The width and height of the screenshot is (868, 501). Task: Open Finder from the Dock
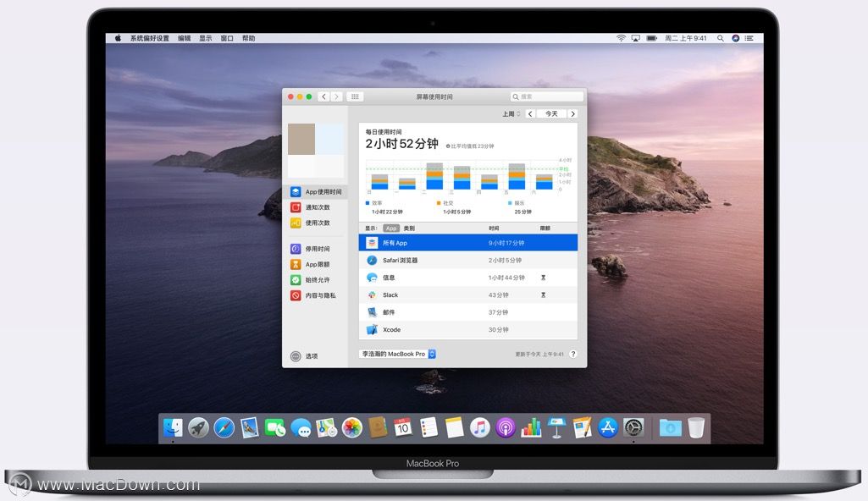(x=173, y=427)
